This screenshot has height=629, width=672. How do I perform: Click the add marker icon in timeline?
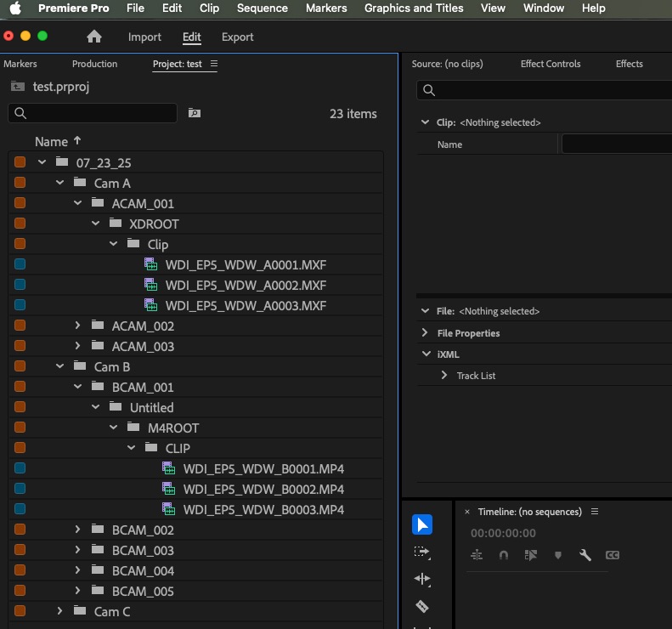558,555
